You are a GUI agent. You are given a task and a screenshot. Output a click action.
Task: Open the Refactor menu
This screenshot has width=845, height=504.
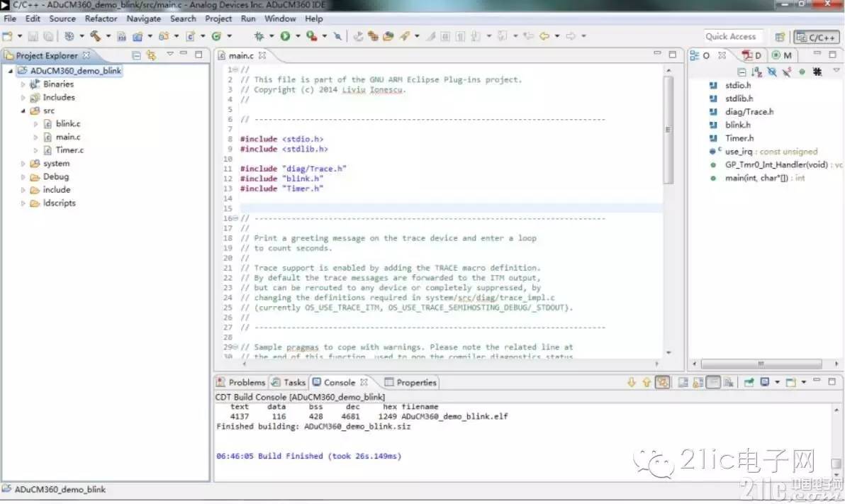tap(101, 18)
